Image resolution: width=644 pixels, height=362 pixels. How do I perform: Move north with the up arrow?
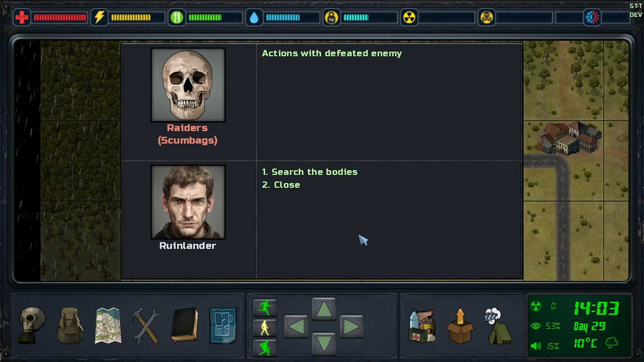click(x=324, y=309)
